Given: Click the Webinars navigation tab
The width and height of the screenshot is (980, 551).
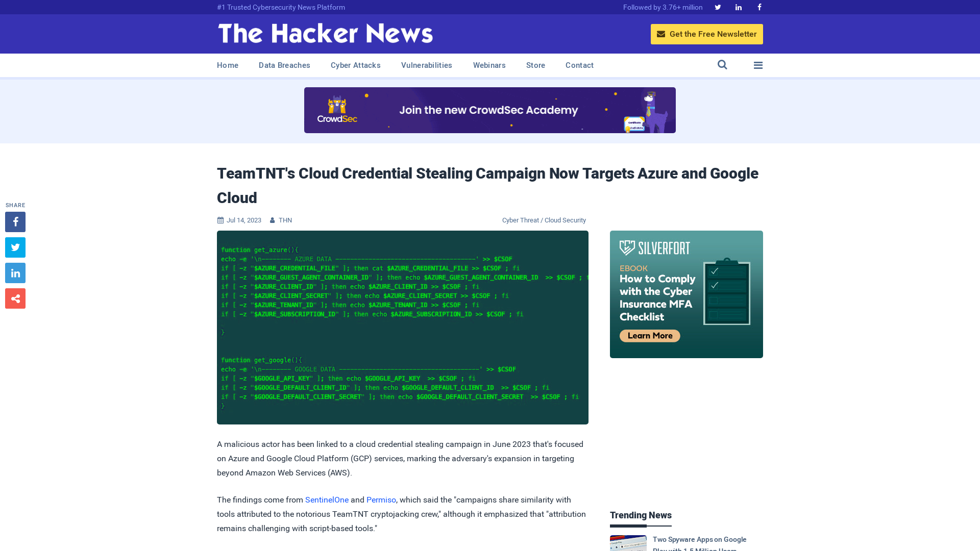Looking at the screenshot, I should 489,65.
